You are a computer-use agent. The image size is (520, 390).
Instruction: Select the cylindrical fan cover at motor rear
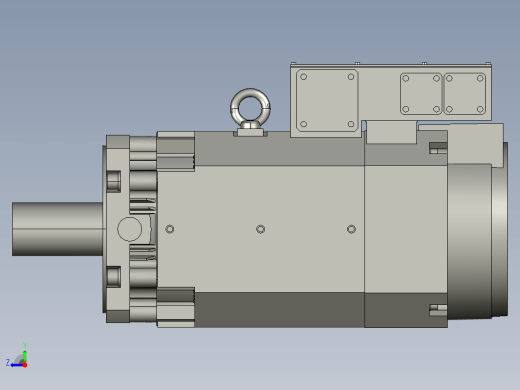469,241
